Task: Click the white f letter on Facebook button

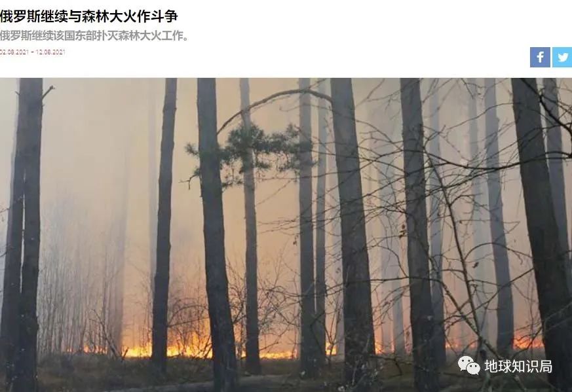Action: click(x=541, y=57)
